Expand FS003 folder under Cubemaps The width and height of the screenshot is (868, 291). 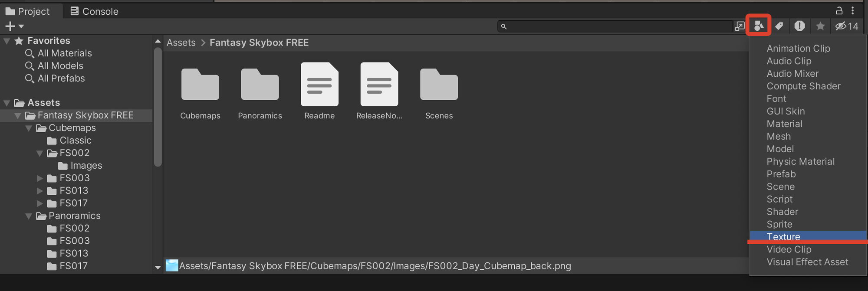pos(39,178)
